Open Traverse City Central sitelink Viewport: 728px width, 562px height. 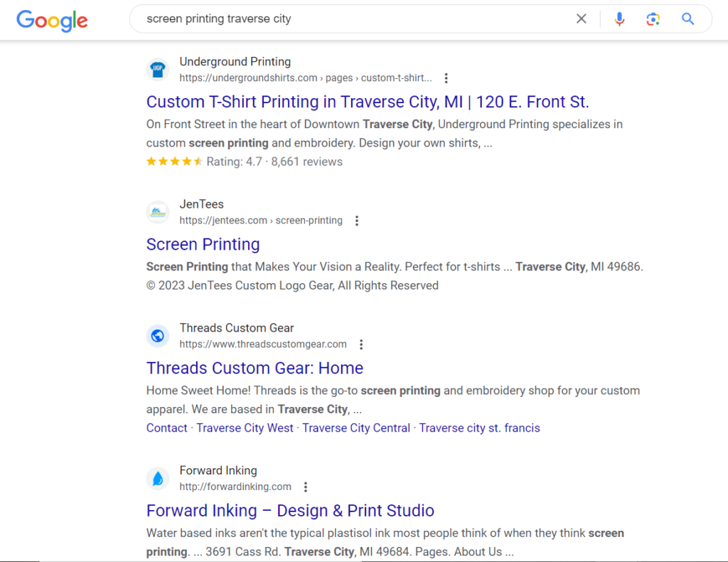click(356, 428)
